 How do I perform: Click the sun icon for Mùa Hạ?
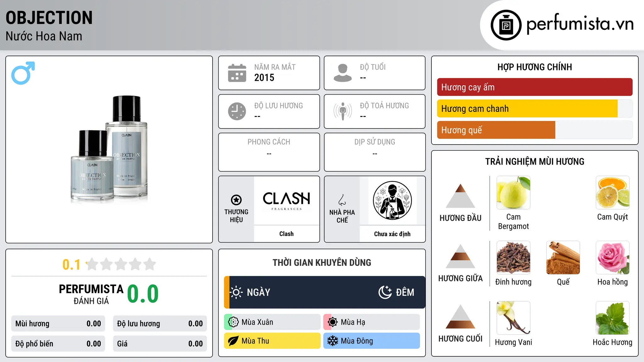point(333,322)
